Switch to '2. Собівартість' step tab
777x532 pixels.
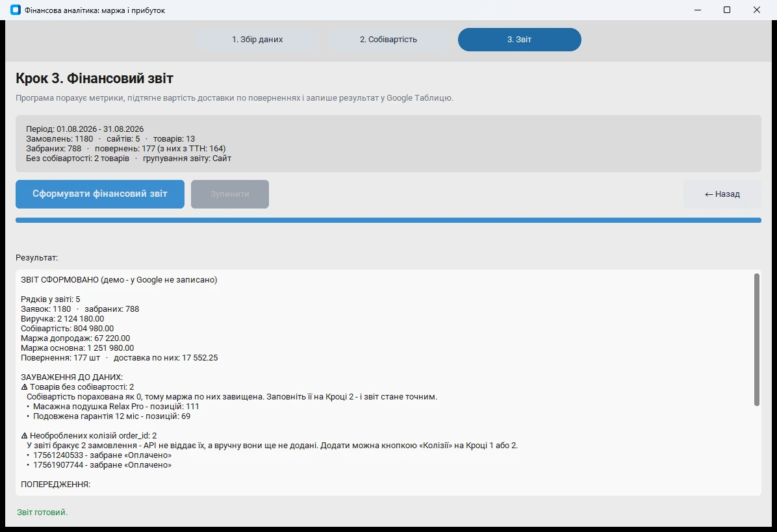(388, 40)
